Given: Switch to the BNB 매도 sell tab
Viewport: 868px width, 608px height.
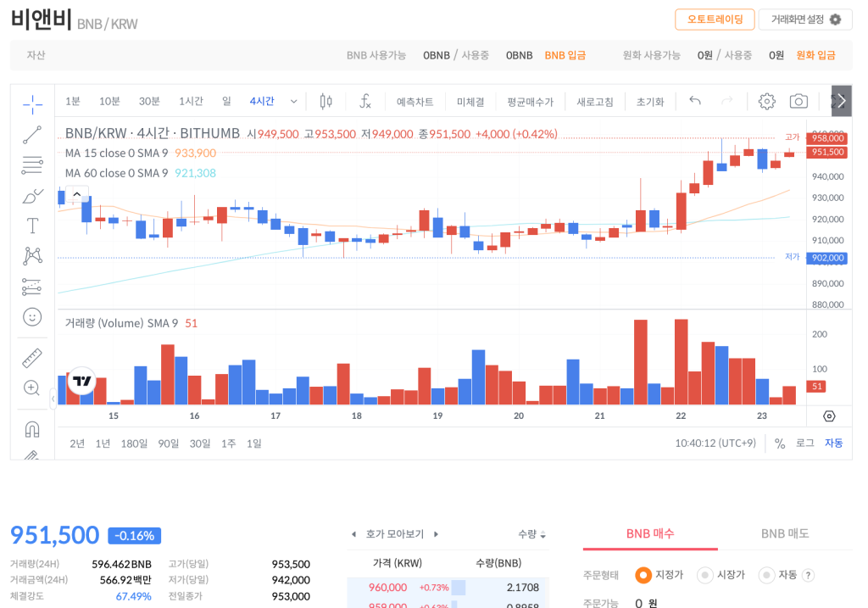Looking at the screenshot, I should pos(785,533).
